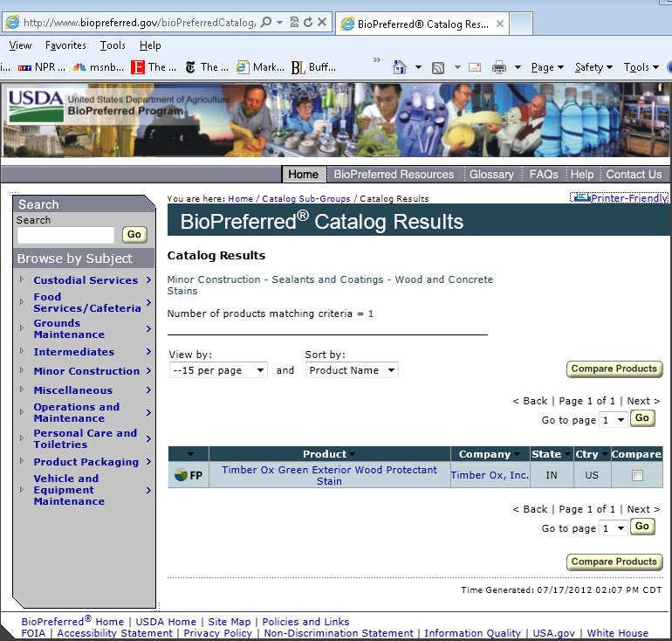
Task: Expand the Minor Construction category
Action: 149,371
